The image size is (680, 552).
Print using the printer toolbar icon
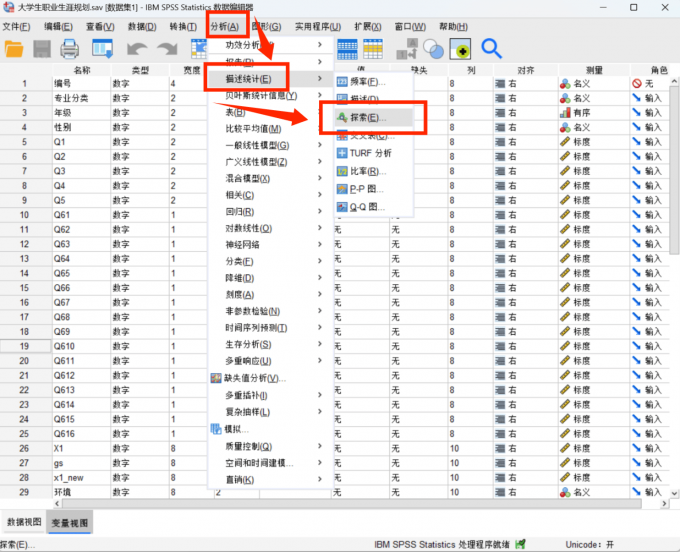pos(69,49)
